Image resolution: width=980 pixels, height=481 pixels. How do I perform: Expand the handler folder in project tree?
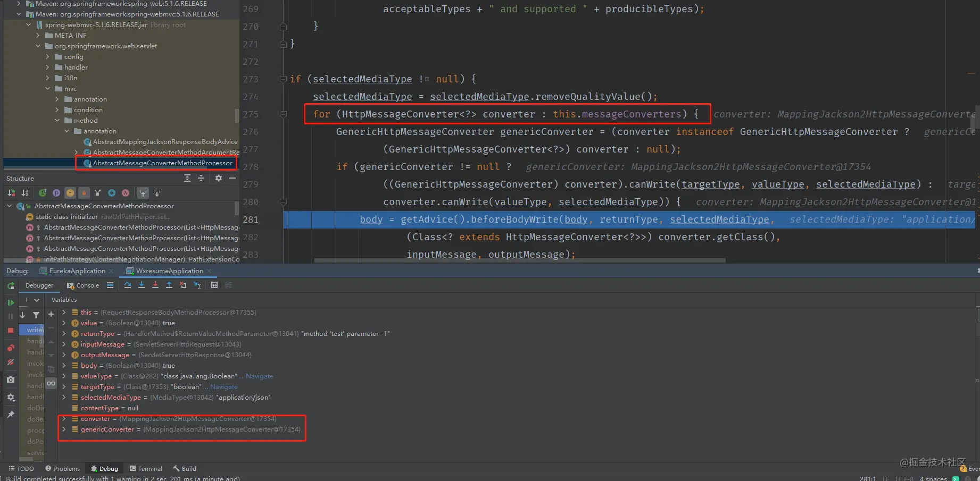click(47, 67)
